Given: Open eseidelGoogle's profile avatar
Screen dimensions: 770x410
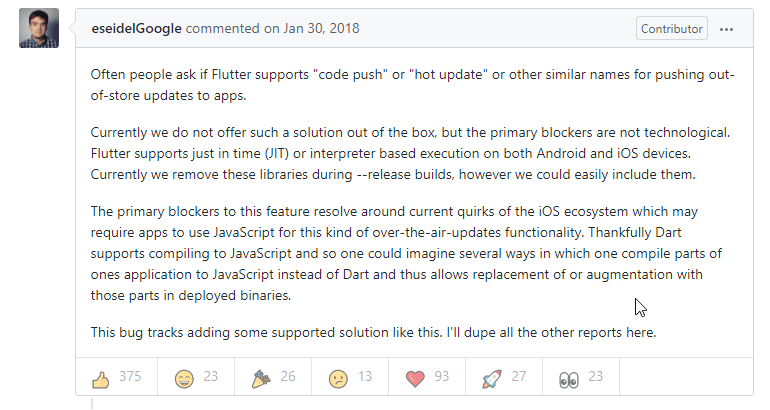Looking at the screenshot, I should [x=39, y=29].
